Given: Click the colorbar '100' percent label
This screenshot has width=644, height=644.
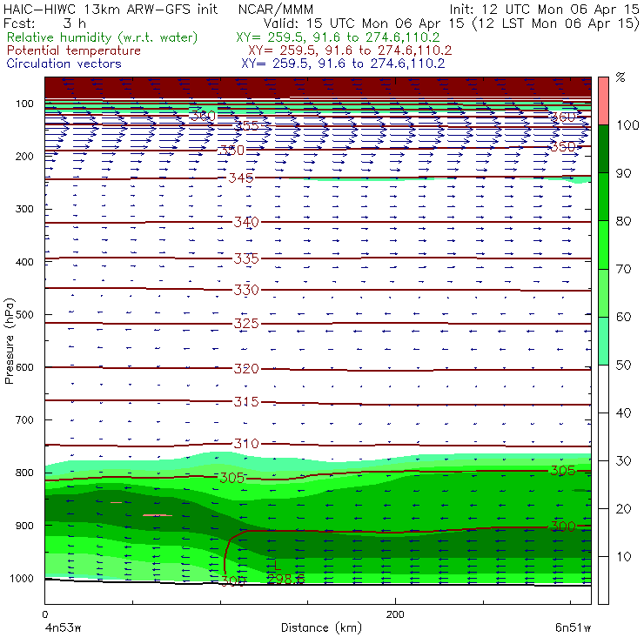Looking at the screenshot, I should point(627,124).
